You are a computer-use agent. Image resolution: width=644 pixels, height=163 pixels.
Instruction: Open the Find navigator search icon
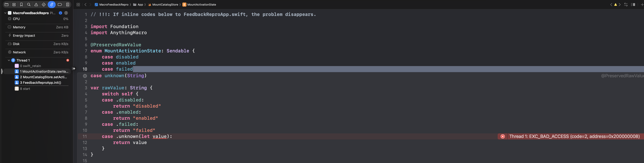[29, 5]
